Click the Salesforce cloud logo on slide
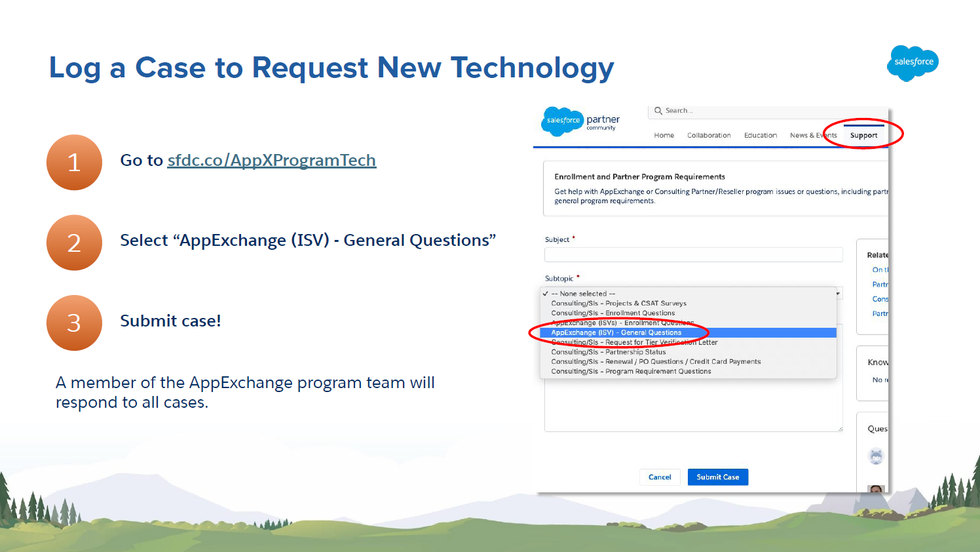This screenshot has width=980, height=552. coord(913,63)
